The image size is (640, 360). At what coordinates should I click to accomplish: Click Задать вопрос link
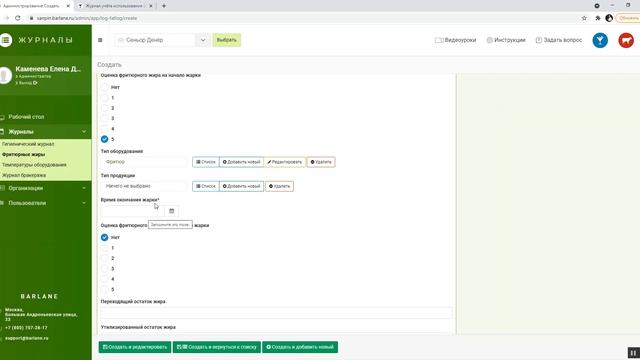pos(559,40)
